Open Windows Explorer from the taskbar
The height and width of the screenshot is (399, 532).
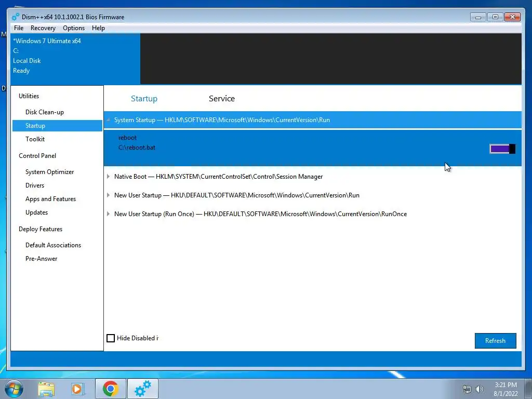[x=46, y=389]
